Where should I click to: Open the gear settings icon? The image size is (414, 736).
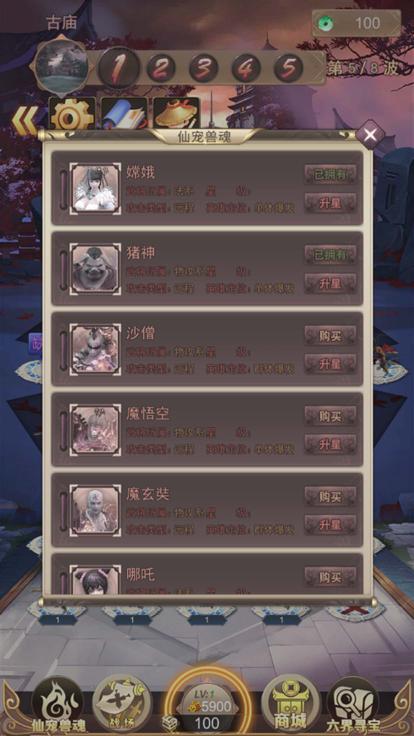pyautogui.click(x=71, y=115)
